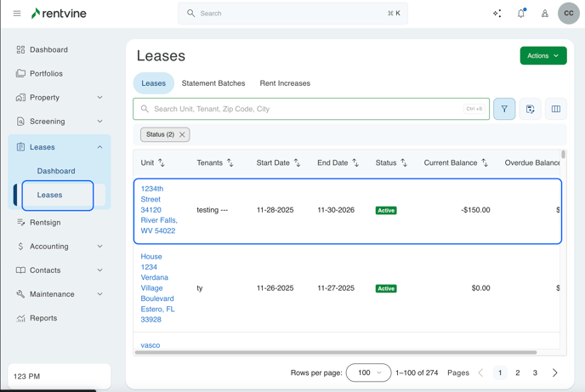Image resolution: width=585 pixels, height=392 pixels.
Task: Click the horizontal table scrollbar
Action: (336, 352)
